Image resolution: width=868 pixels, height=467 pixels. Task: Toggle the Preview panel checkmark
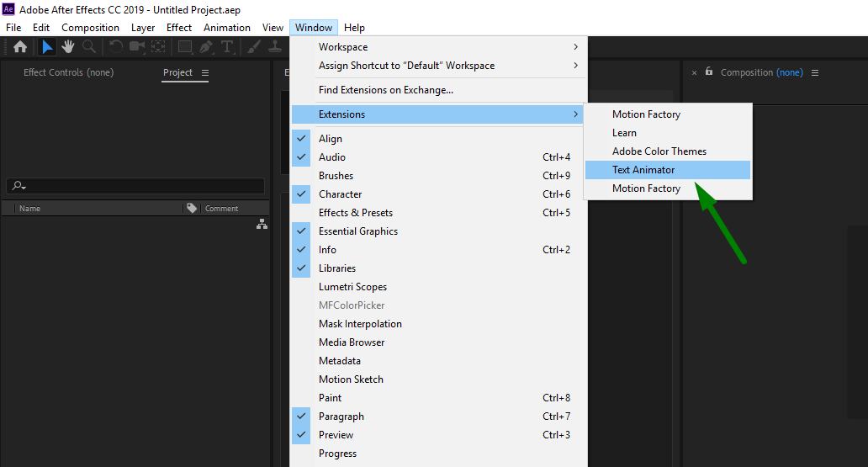[x=301, y=435]
